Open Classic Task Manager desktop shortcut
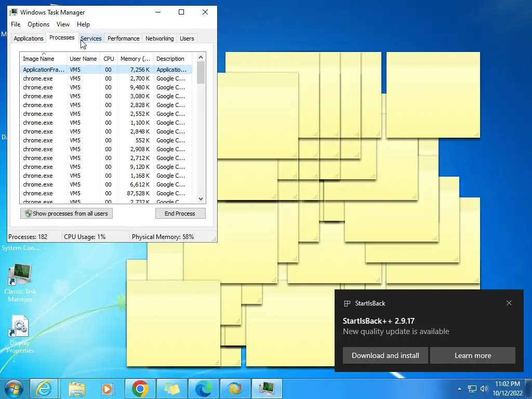 click(x=20, y=283)
